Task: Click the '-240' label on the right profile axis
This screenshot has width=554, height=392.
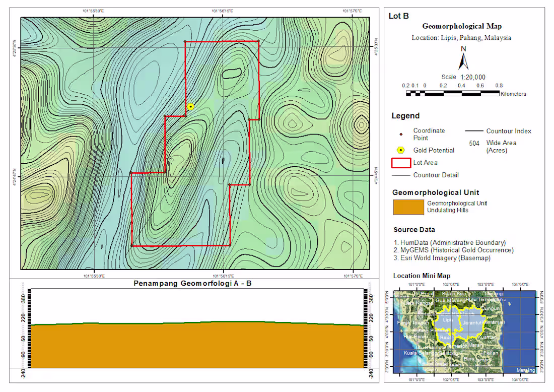Action: [371, 373]
